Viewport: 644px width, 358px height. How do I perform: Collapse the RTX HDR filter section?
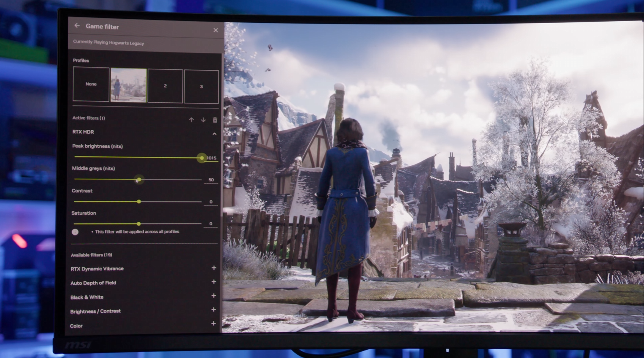215,133
